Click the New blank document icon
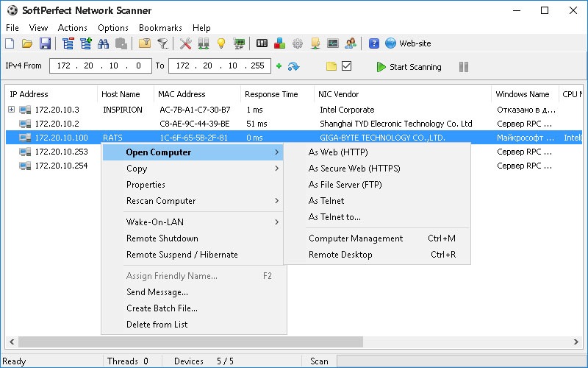 click(10, 43)
